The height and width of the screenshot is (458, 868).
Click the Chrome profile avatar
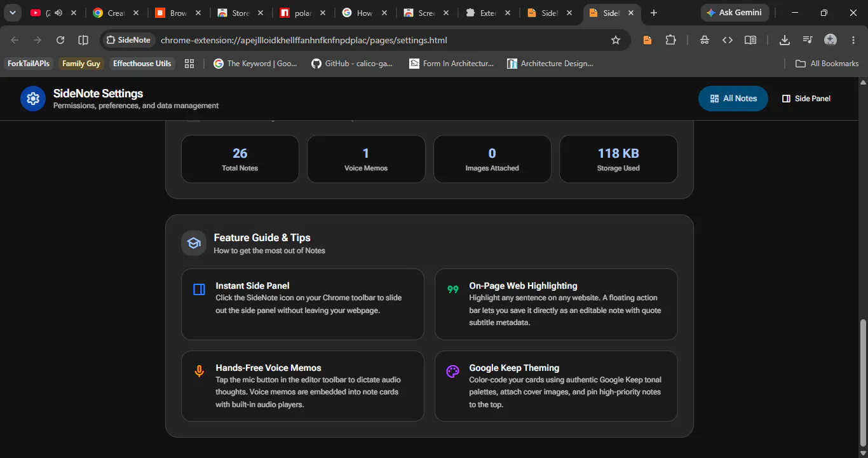point(831,40)
